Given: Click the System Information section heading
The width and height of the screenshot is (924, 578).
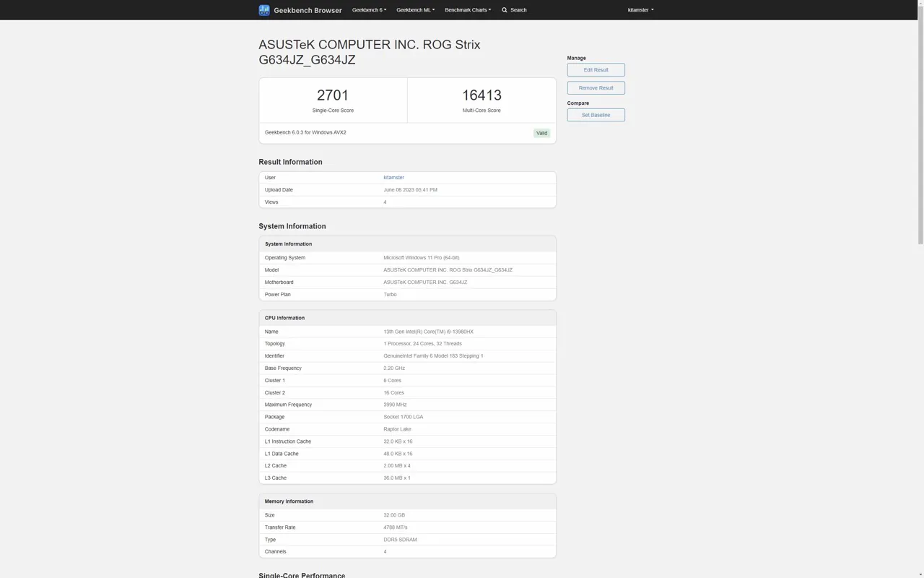Looking at the screenshot, I should coord(292,226).
